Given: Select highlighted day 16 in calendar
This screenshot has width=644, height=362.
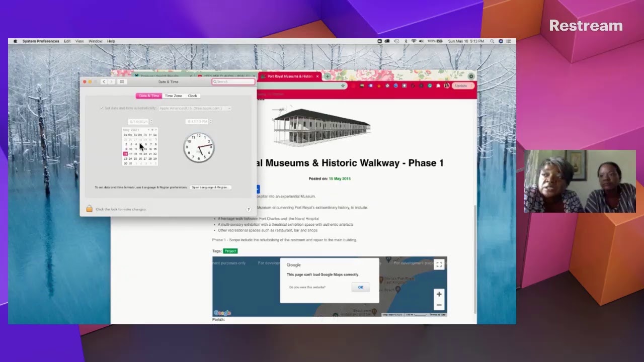Looking at the screenshot, I should [x=126, y=154].
